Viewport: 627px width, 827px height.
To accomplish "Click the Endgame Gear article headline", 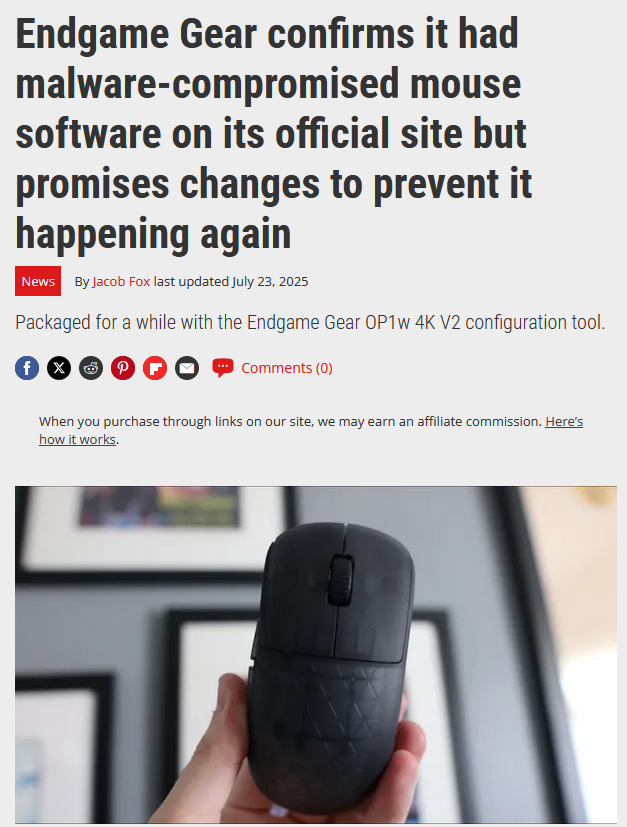I will pyautogui.click(x=274, y=133).
